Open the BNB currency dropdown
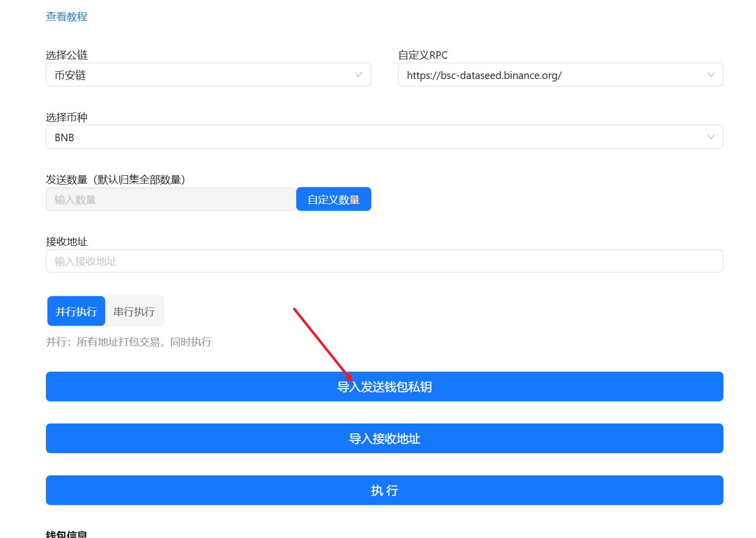This screenshot has width=756, height=538. (x=375, y=137)
